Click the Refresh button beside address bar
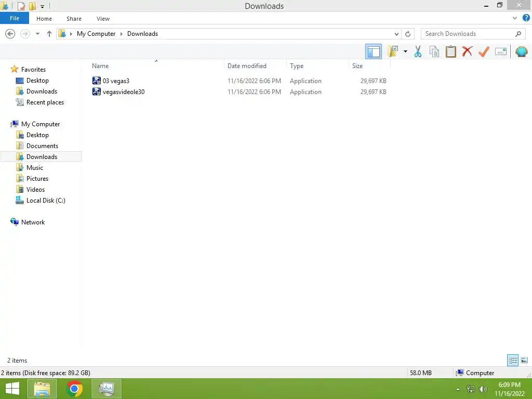The image size is (532, 399). click(x=408, y=34)
